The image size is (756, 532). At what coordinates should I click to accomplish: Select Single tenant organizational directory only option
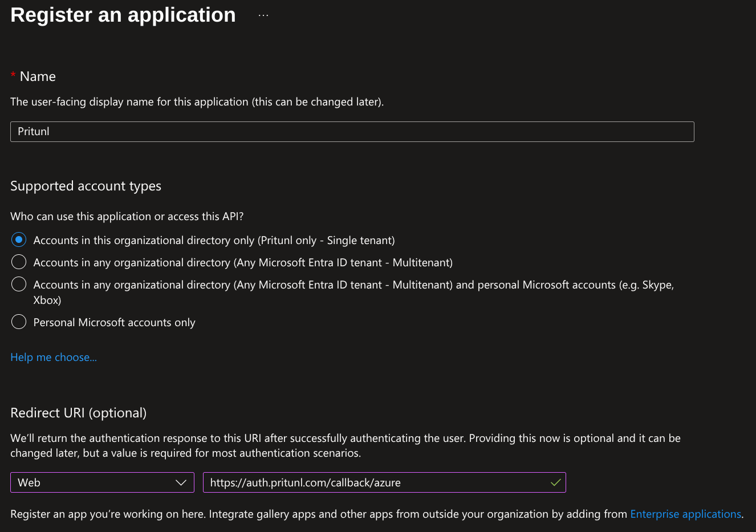[19, 240]
